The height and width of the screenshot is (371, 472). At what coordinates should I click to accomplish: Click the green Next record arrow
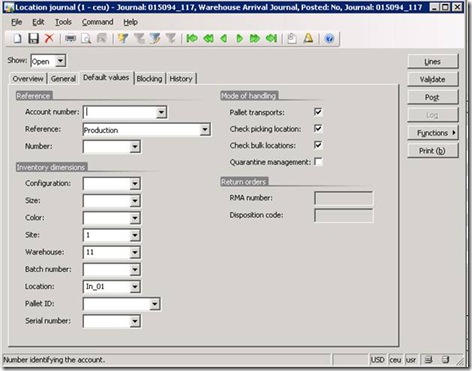[x=239, y=39]
